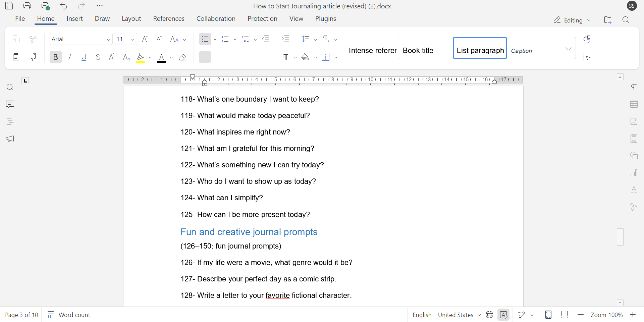Image resolution: width=644 pixels, height=322 pixels.
Task: Click the Word count button
Action: (69, 315)
